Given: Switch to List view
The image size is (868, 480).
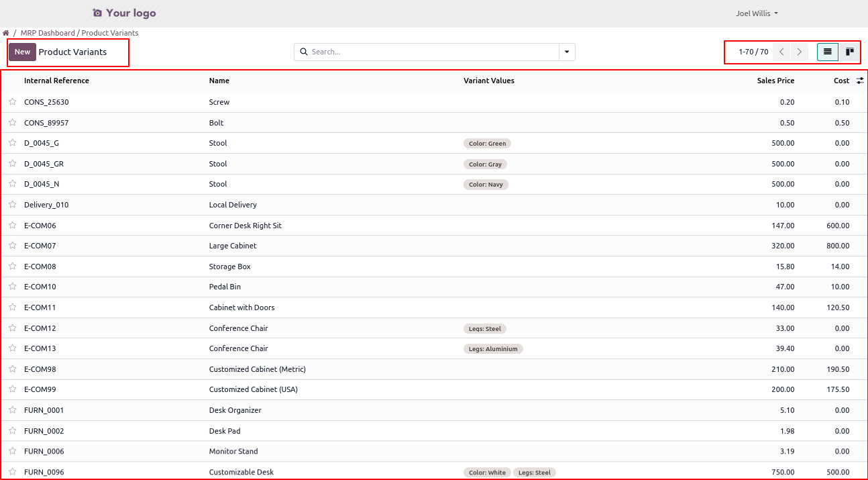Looking at the screenshot, I should pyautogui.click(x=828, y=52).
